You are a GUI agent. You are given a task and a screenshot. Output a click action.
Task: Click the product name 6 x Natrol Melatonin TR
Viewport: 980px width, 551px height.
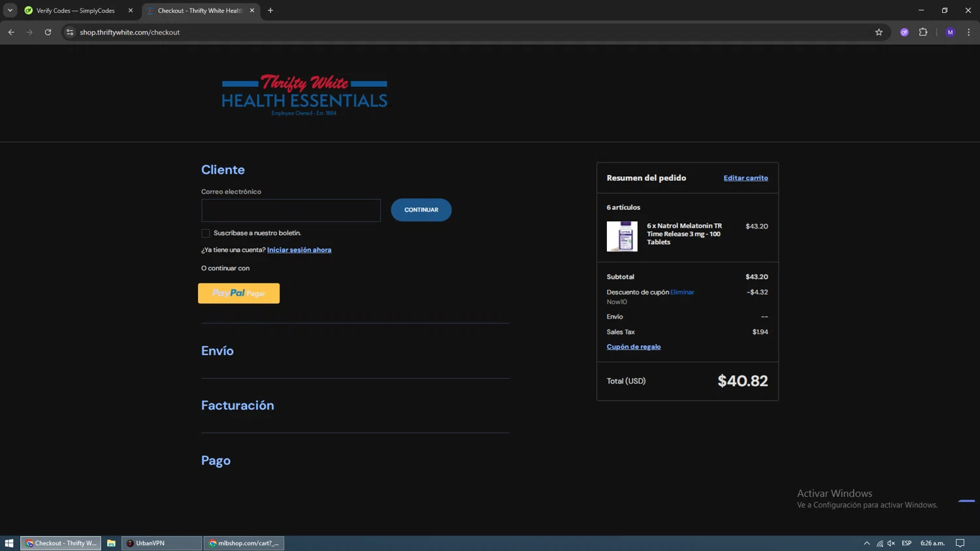pos(685,234)
